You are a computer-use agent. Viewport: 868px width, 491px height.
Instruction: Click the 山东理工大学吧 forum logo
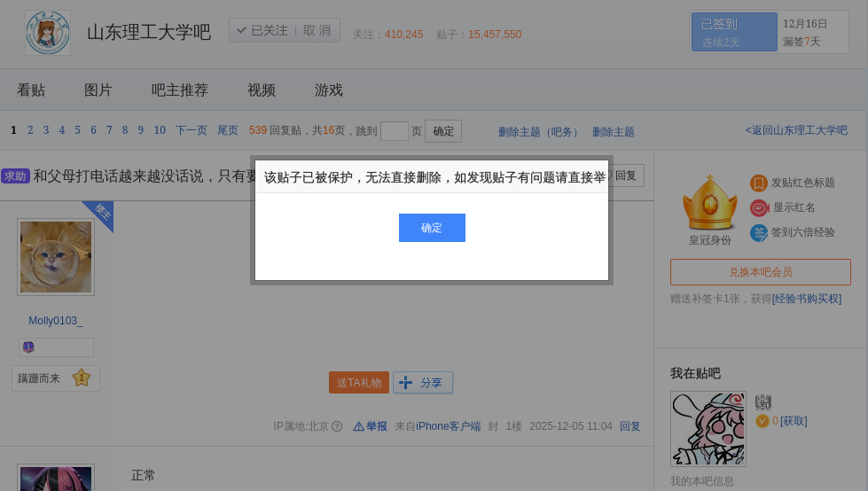tap(48, 33)
